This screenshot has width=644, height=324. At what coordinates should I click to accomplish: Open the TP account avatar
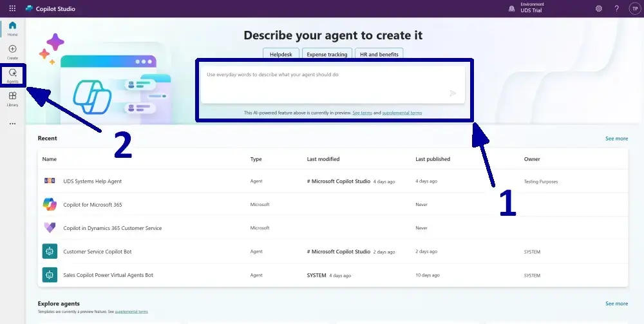(634, 8)
